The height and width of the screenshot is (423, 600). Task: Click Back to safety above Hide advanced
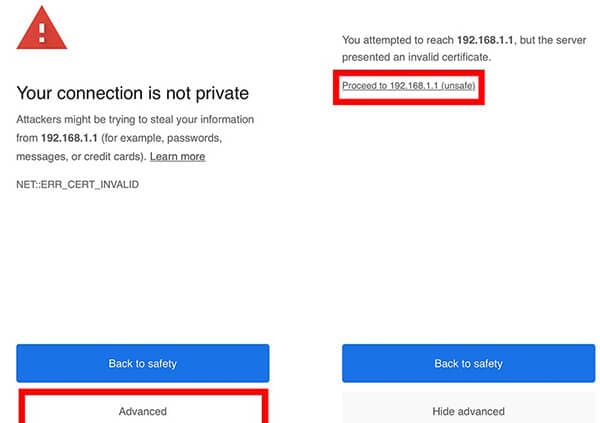coord(468,363)
